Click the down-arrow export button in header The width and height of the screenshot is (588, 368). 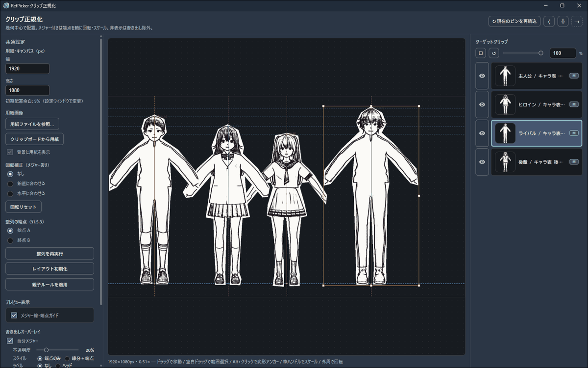[x=563, y=21]
